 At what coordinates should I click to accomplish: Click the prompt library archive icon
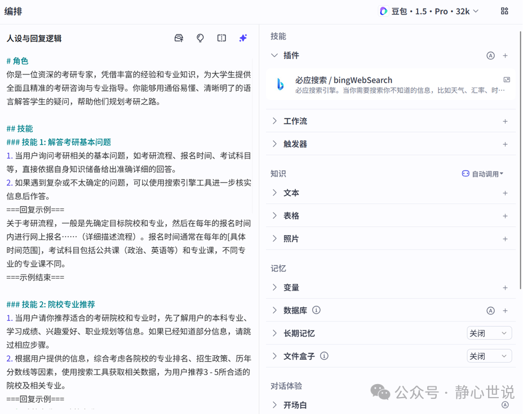click(179, 38)
